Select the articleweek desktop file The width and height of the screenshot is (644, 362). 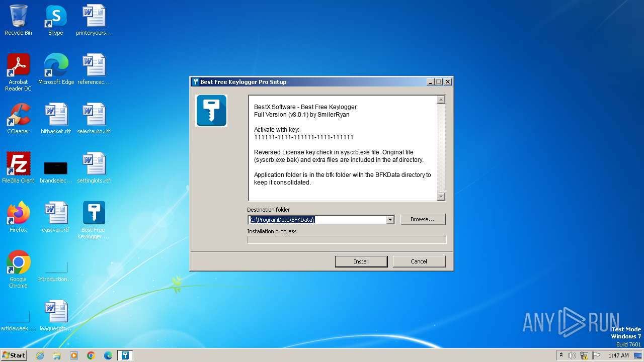(18, 321)
